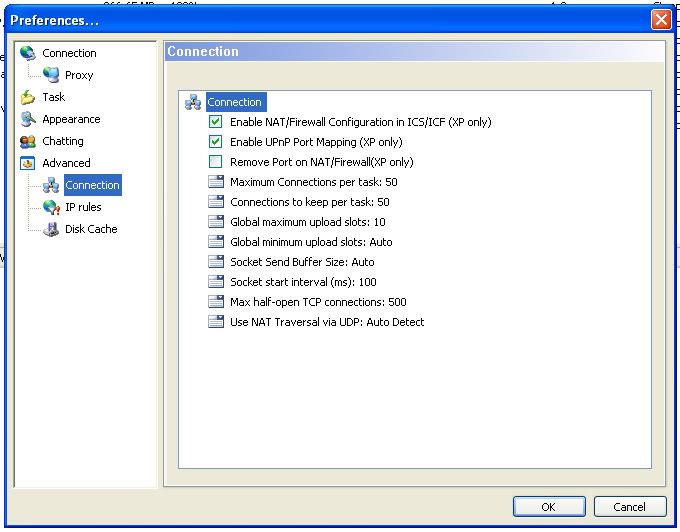This screenshot has height=532, width=680.
Task: Uncheck Enable UPnP Port Mapping
Action: click(x=215, y=142)
